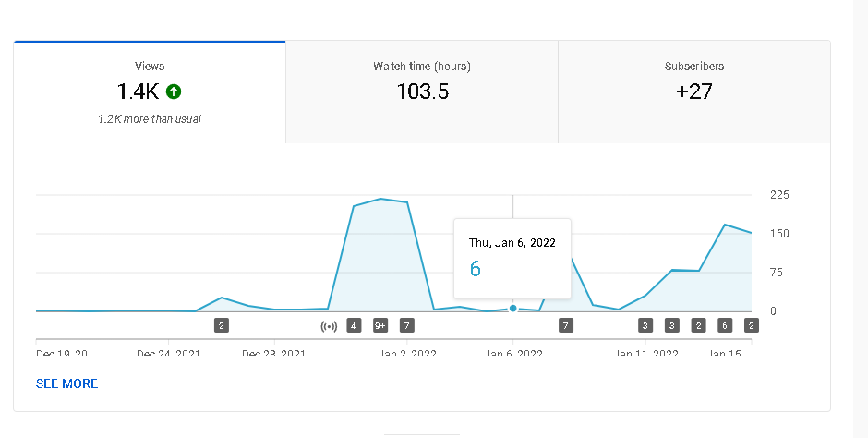
Task: Click the blue value 6 in the tooltip
Action: tap(475, 269)
